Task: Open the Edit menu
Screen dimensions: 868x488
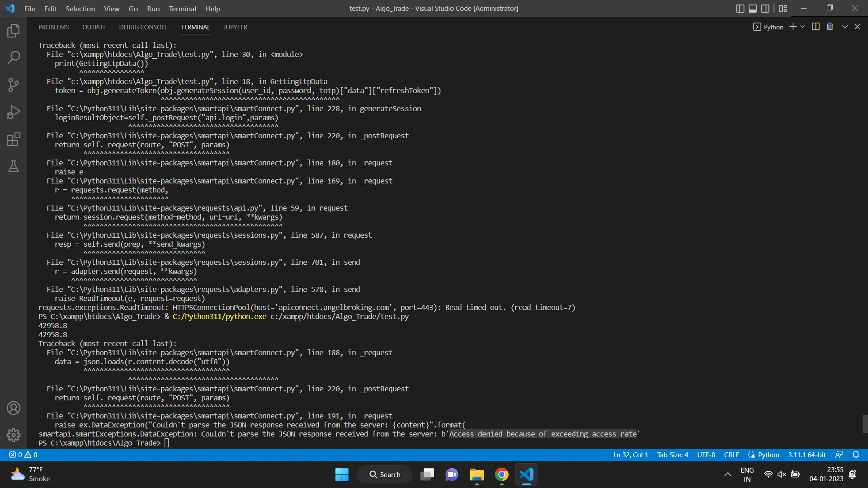Action: click(x=50, y=9)
